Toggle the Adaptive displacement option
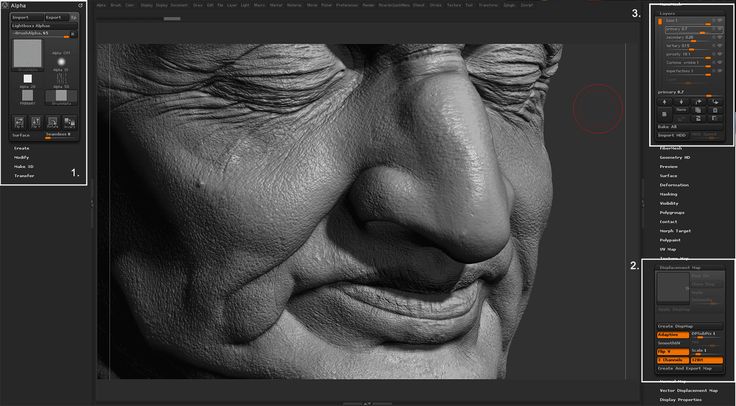Viewport: 736px width, 406px height. pyautogui.click(x=673, y=335)
